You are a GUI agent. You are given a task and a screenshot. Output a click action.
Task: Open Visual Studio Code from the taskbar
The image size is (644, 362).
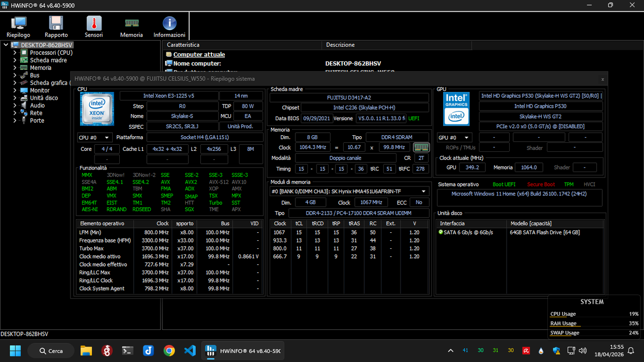[190, 350]
